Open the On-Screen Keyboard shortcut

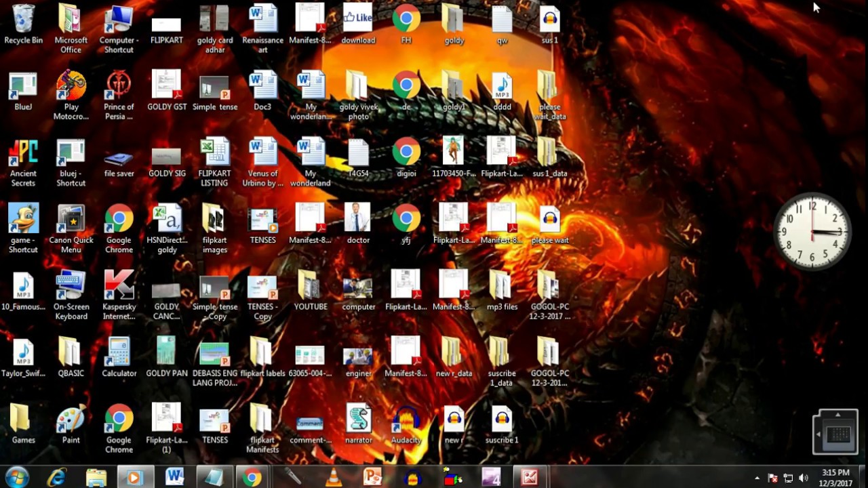click(x=71, y=287)
